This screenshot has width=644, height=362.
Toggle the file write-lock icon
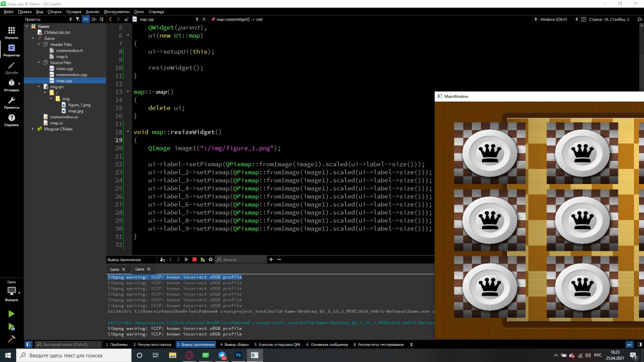pos(126,19)
